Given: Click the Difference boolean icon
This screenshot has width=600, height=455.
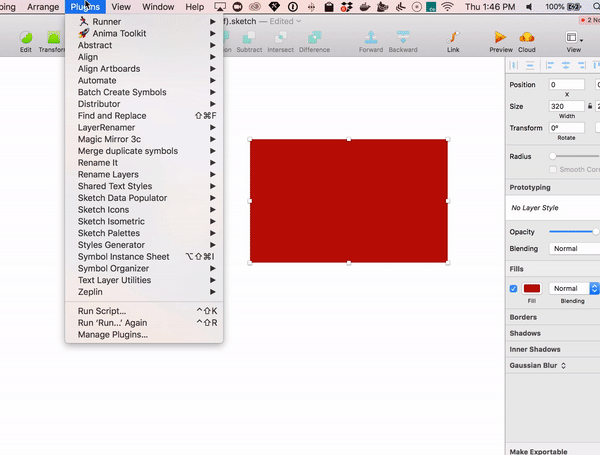Looking at the screenshot, I should coord(314,38).
